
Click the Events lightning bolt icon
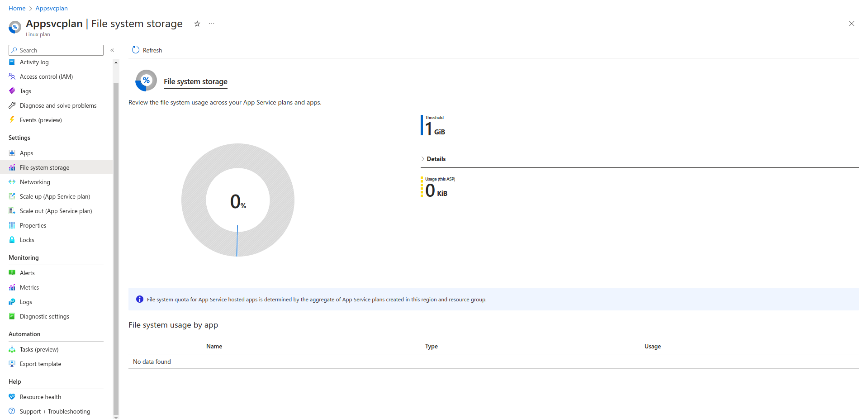[12, 120]
